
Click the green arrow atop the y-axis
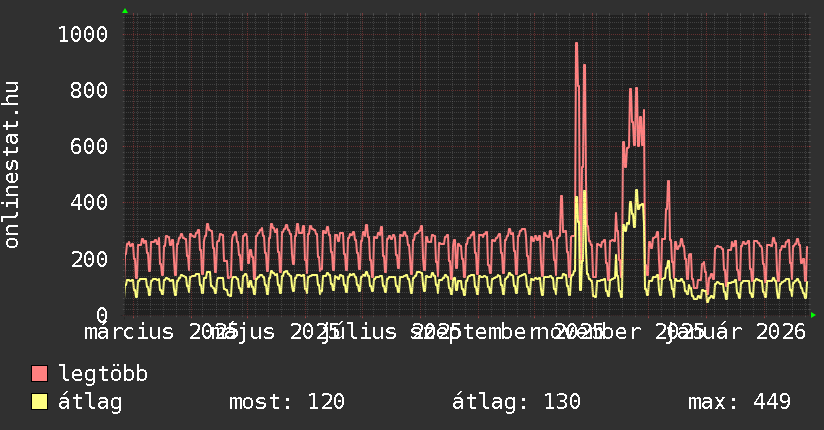pos(125,11)
